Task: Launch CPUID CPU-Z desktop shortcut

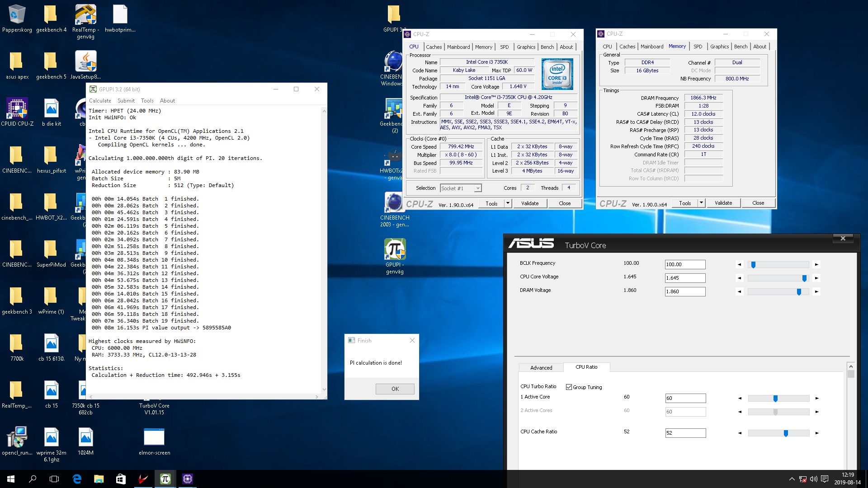Action: click(x=17, y=113)
